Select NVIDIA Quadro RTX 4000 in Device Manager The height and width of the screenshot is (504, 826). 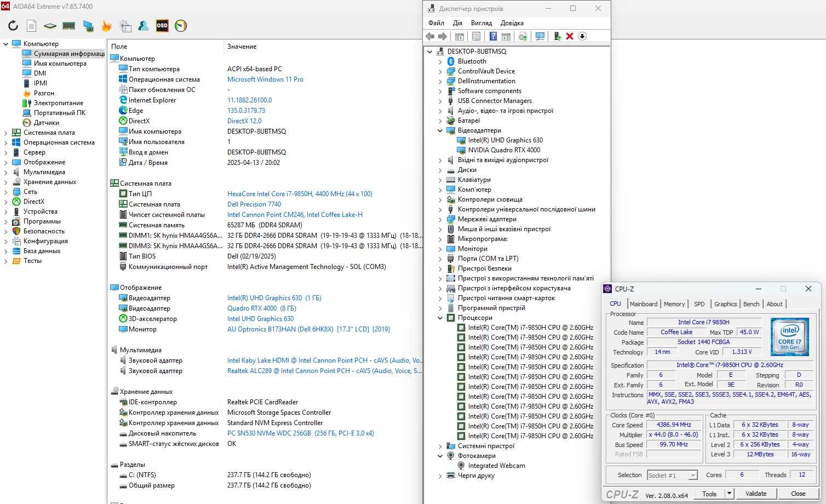tap(504, 150)
